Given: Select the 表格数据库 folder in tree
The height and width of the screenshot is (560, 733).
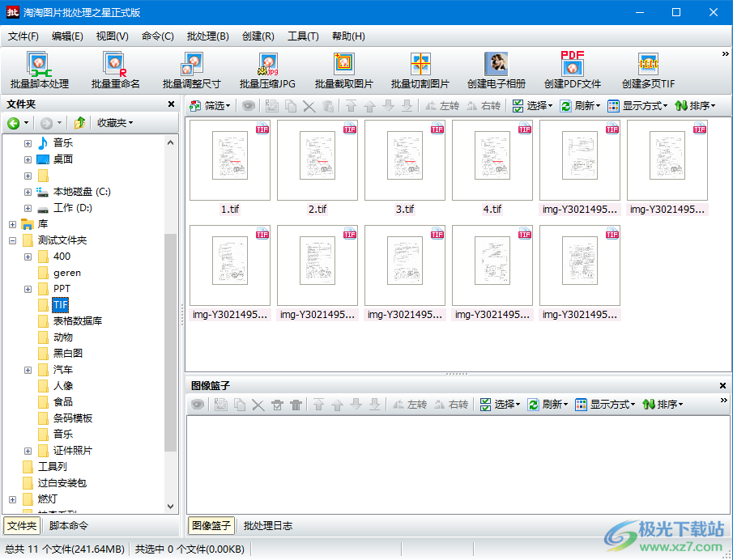Looking at the screenshot, I should [78, 321].
